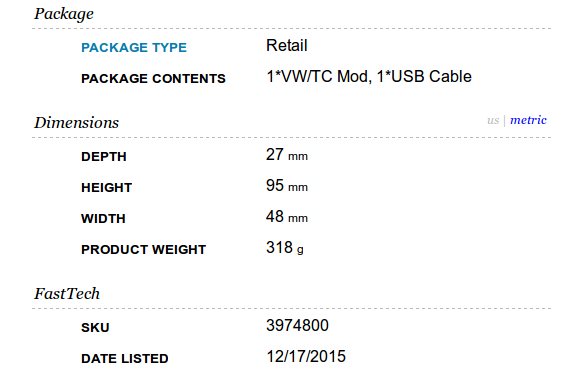570x379 pixels.
Task: Click the Retail package type value
Action: point(287,45)
